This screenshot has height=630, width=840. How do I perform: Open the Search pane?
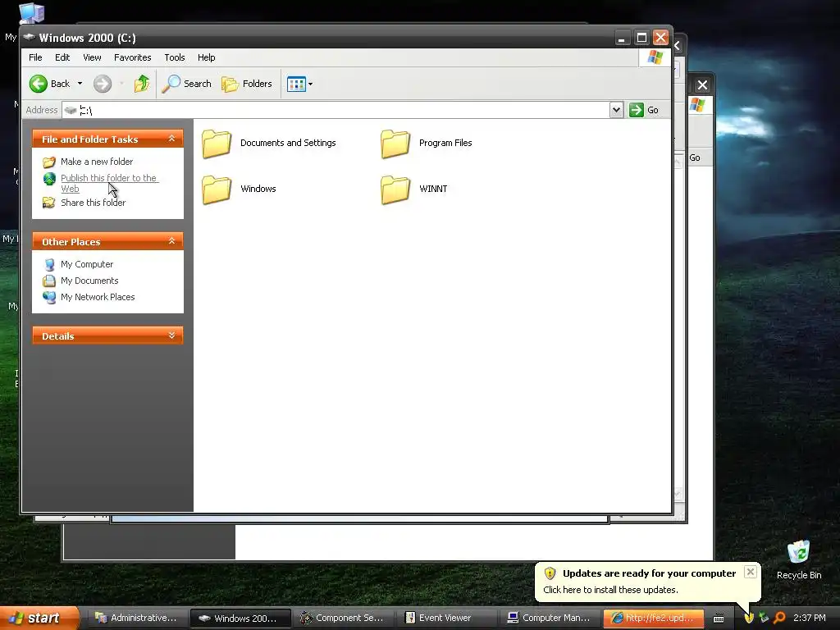click(x=186, y=84)
